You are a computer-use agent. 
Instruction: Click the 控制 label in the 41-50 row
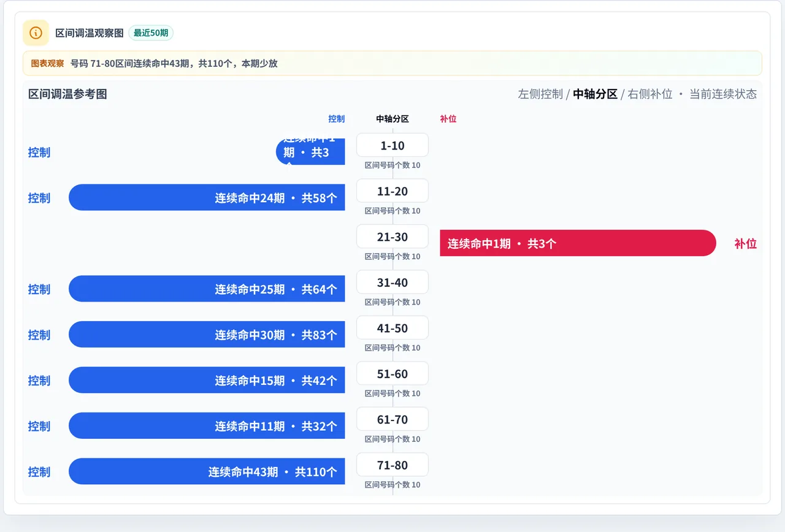(39, 335)
